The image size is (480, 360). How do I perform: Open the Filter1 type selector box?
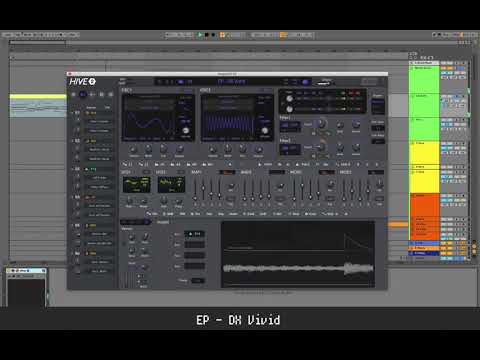point(290,126)
